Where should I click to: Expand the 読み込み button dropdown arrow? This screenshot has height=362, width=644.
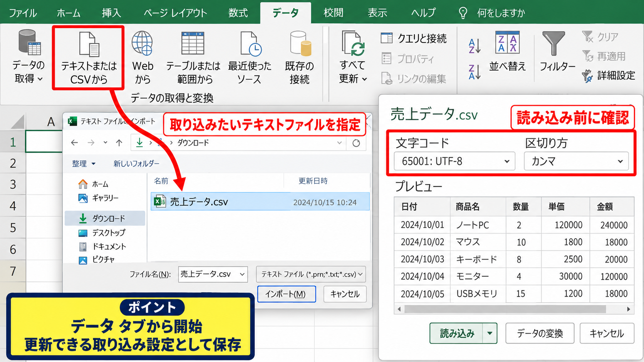pyautogui.click(x=490, y=333)
